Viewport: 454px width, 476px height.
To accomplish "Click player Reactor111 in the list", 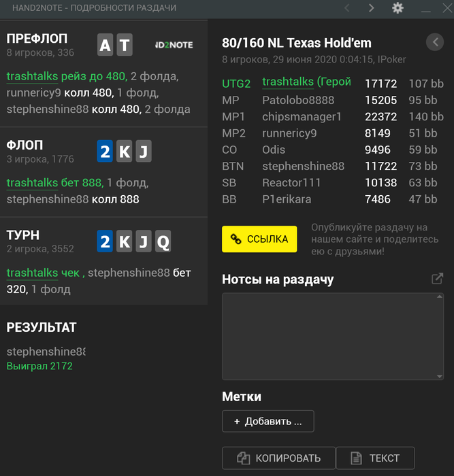I will [291, 183].
